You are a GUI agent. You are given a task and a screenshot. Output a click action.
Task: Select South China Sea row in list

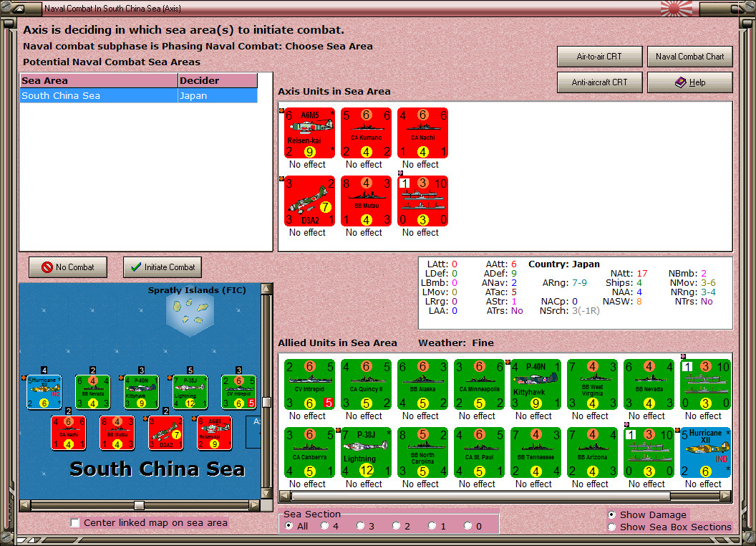coord(138,95)
